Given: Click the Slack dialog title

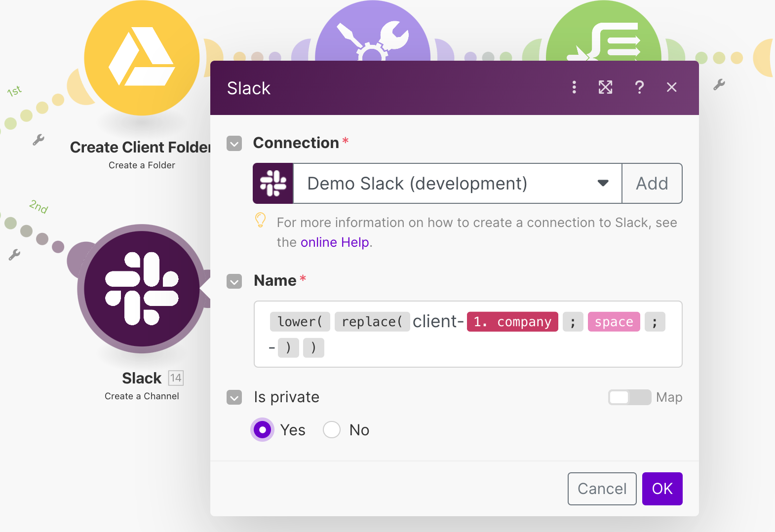Looking at the screenshot, I should point(248,88).
